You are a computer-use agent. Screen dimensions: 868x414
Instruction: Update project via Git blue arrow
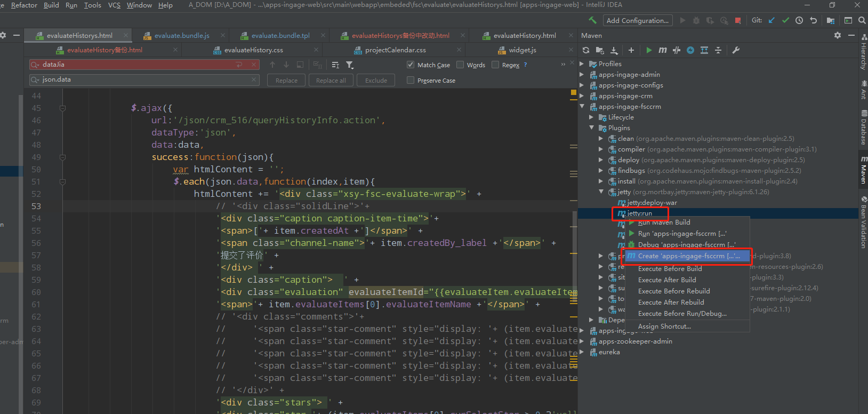[771, 20]
